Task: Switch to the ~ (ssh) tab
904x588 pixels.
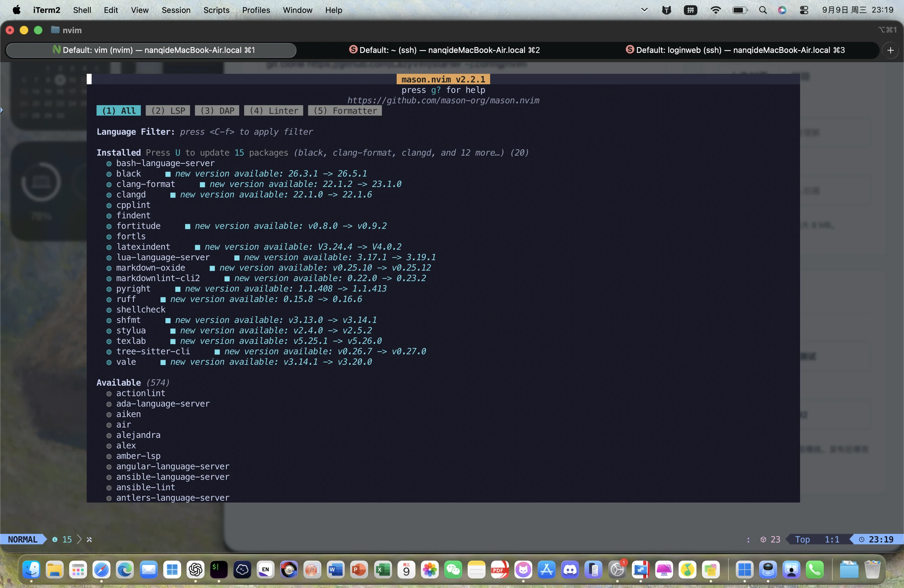Action: point(444,50)
